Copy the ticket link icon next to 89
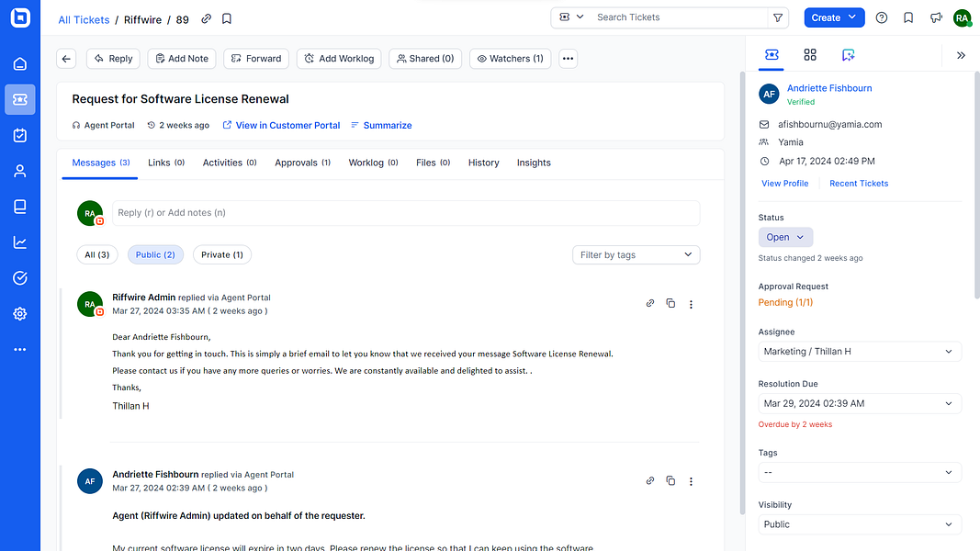Screen dimensions: 980x551 tap(206, 18)
